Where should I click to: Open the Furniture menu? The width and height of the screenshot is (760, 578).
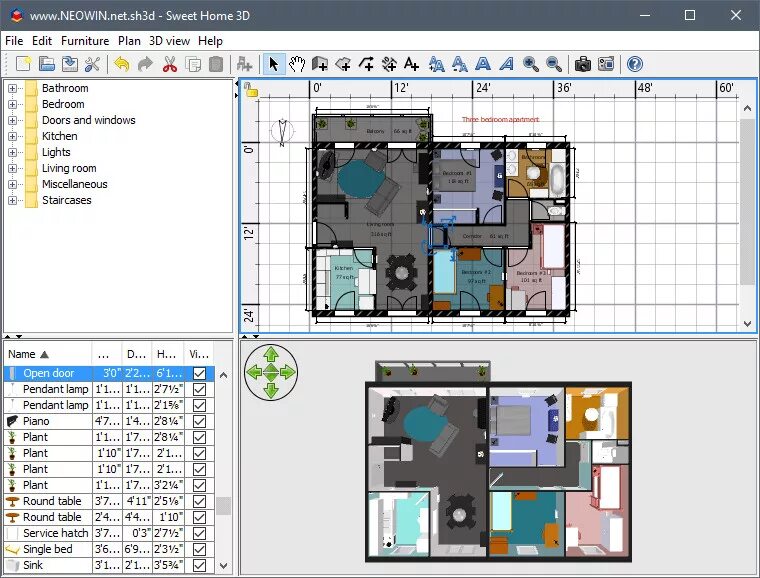85,41
